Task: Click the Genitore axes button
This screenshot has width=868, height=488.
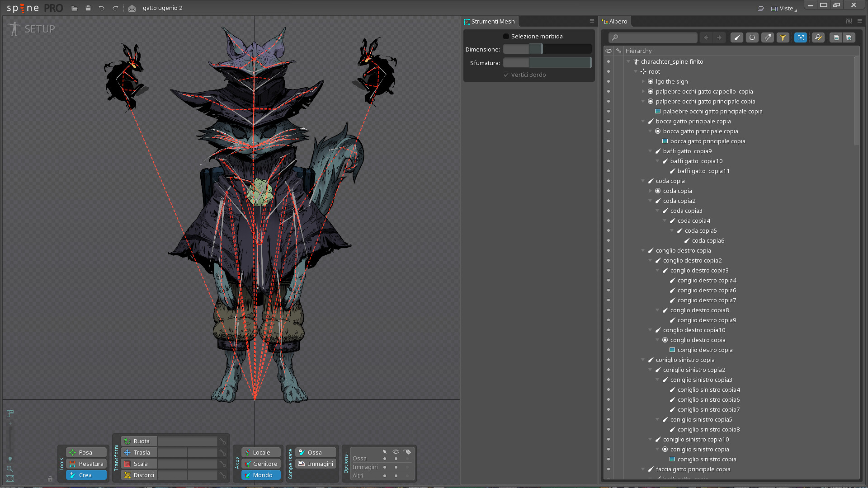Action: (x=260, y=464)
